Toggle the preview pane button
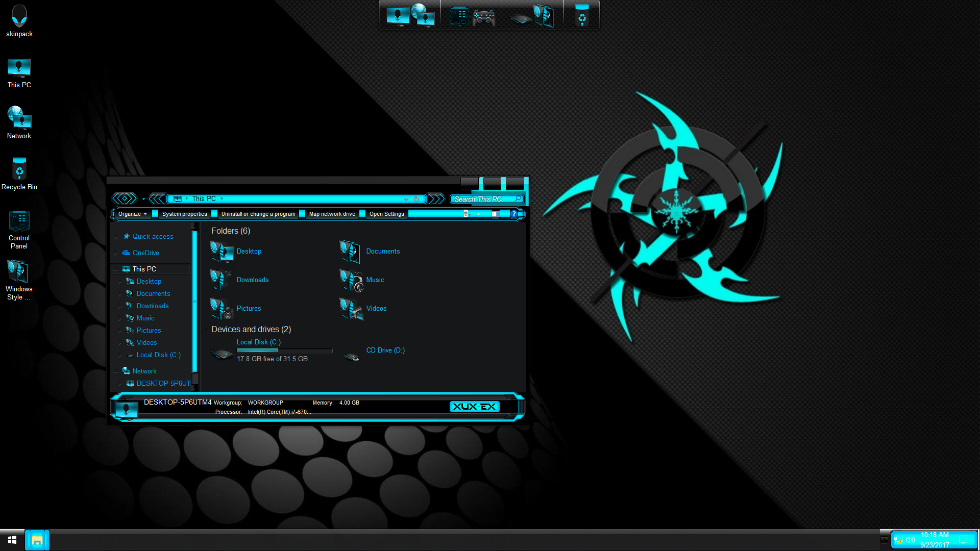This screenshot has width=980, height=551. 495,214
